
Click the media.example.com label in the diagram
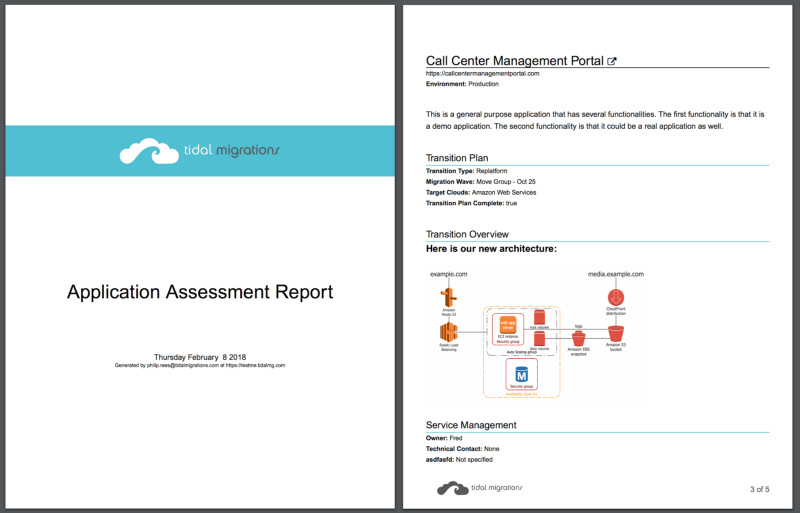(x=616, y=274)
